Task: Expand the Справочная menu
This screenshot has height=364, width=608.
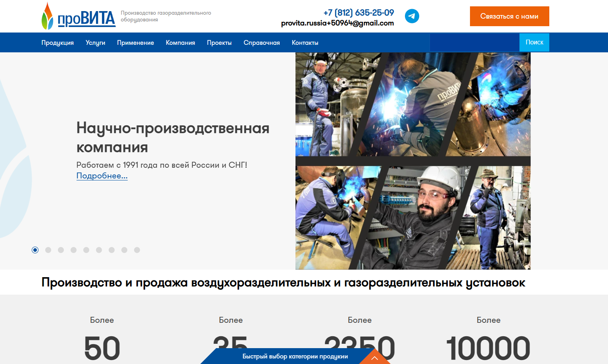Action: 262,43
